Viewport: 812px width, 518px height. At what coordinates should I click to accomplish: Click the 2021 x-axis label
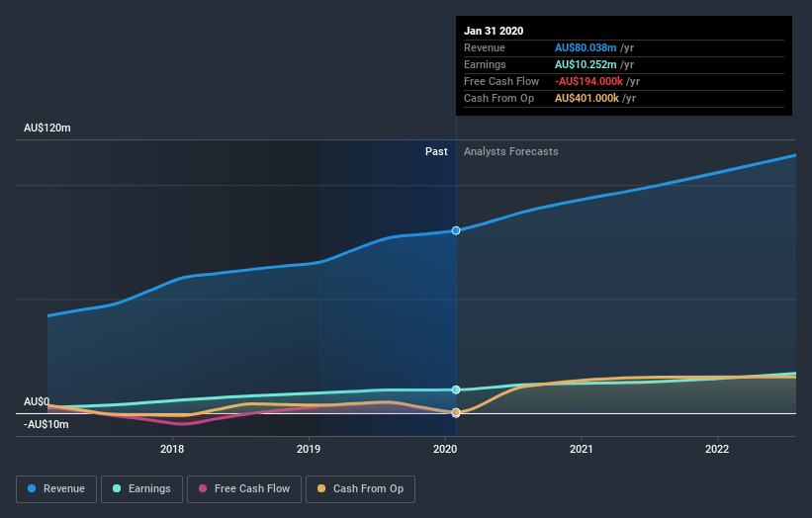tap(581, 449)
